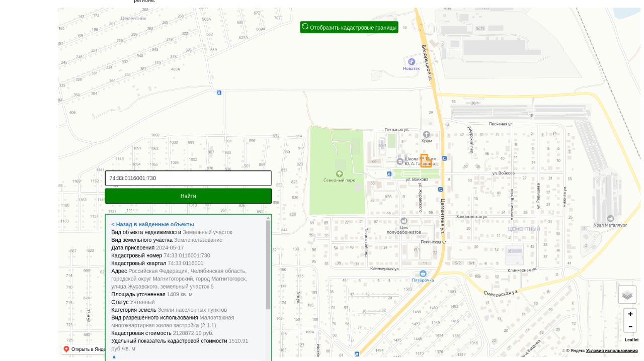The image size is (644, 361).
Task: Zoom out with the minus button
Action: point(630,327)
